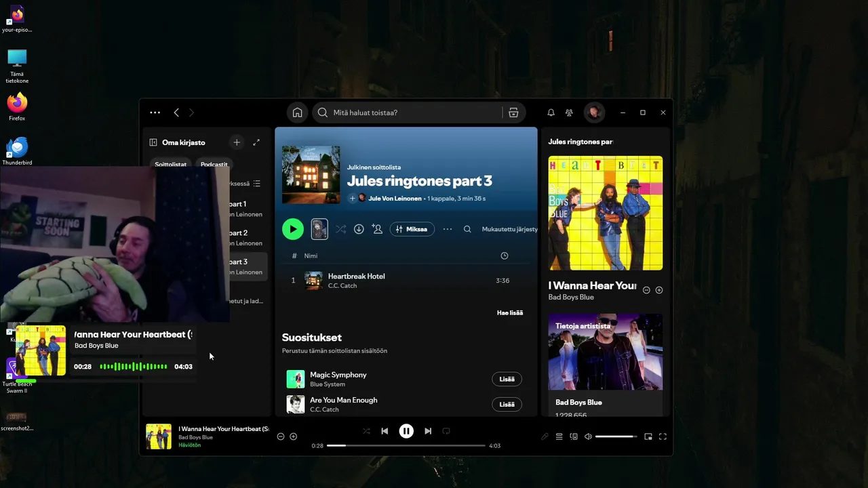This screenshot has height=488, width=868.
Task: Pause the current song
Action: pos(406,431)
